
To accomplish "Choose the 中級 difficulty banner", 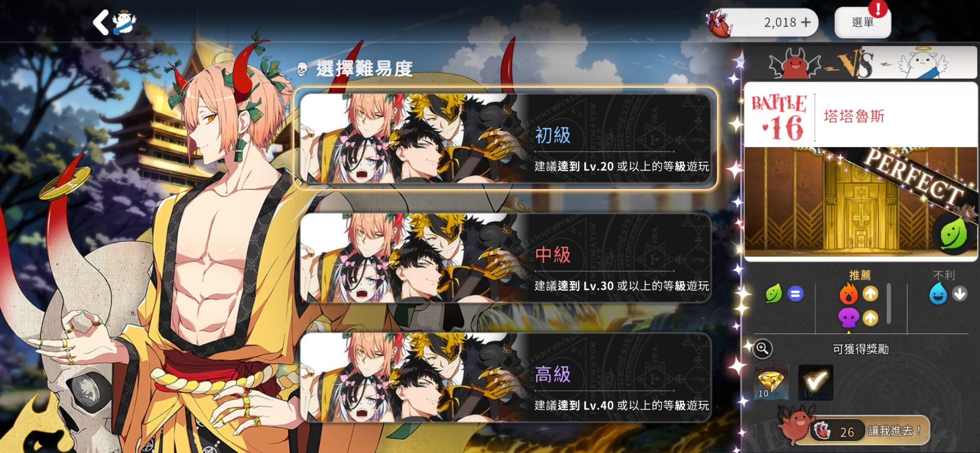I will (x=506, y=258).
